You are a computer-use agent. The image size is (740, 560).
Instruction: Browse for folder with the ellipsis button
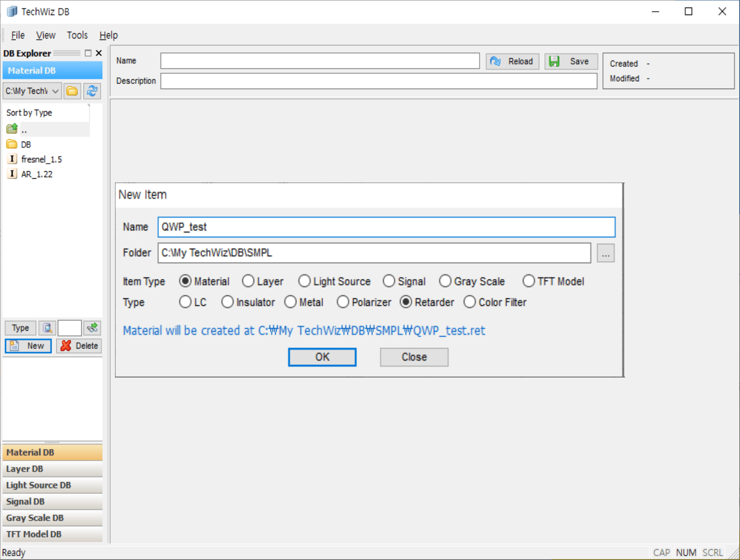click(605, 253)
